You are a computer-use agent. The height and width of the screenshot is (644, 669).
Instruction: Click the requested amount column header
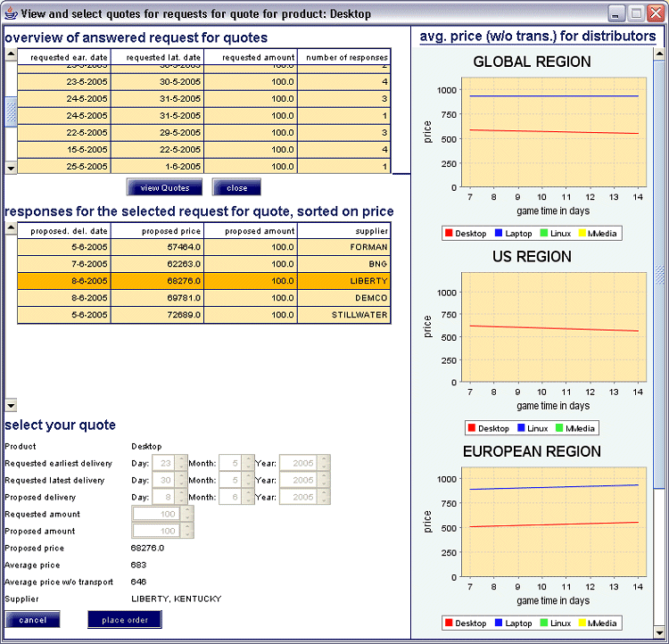tap(251, 57)
